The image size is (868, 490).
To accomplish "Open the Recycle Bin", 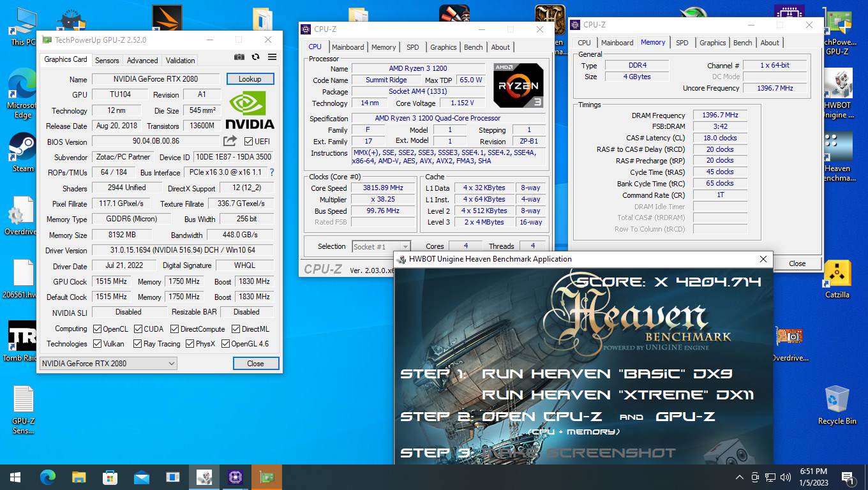I will point(837,405).
